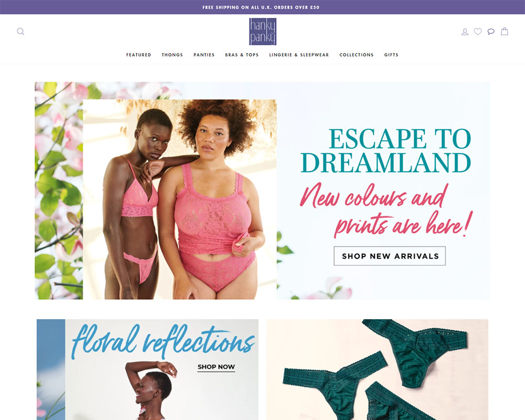Screen dimensions: 525x420
Task: Open the shopping bag icon
Action: [504, 31]
